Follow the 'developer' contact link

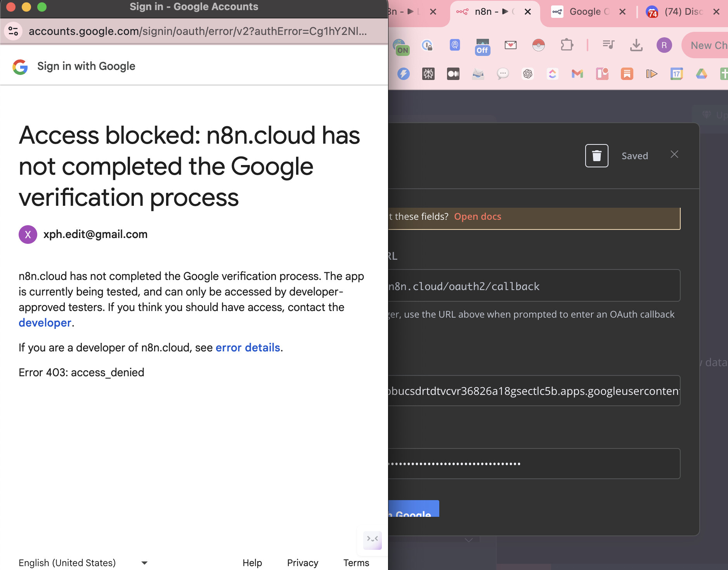[x=45, y=323]
